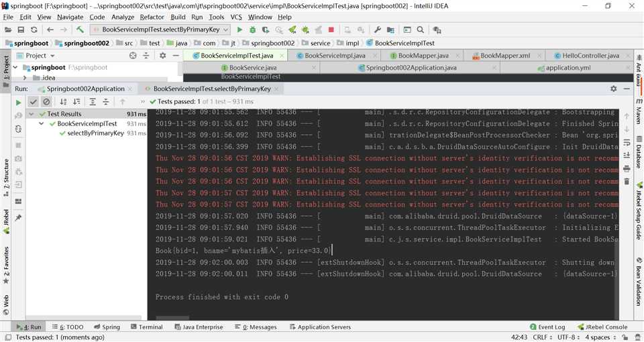The image size is (644, 342).
Task: Switch to BookServiceImpl.java tab
Action: tap(334, 56)
